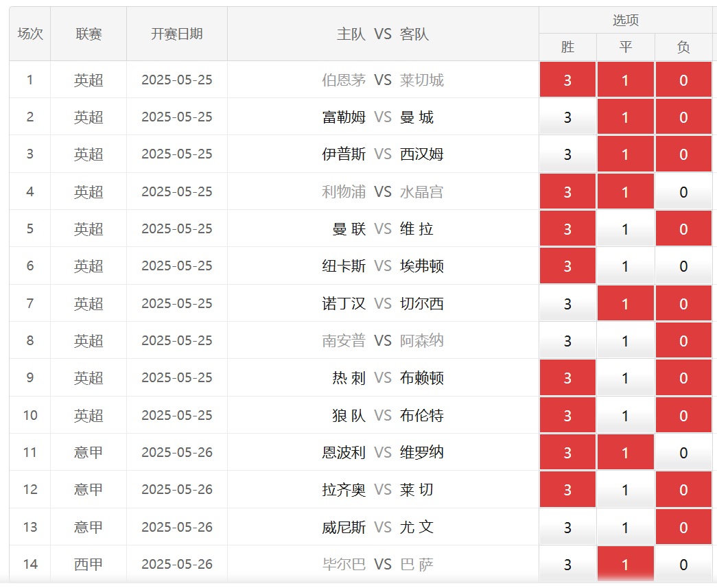
Task: Select win option 3 for 富勒姆 VS 曼城
Action: point(567,117)
